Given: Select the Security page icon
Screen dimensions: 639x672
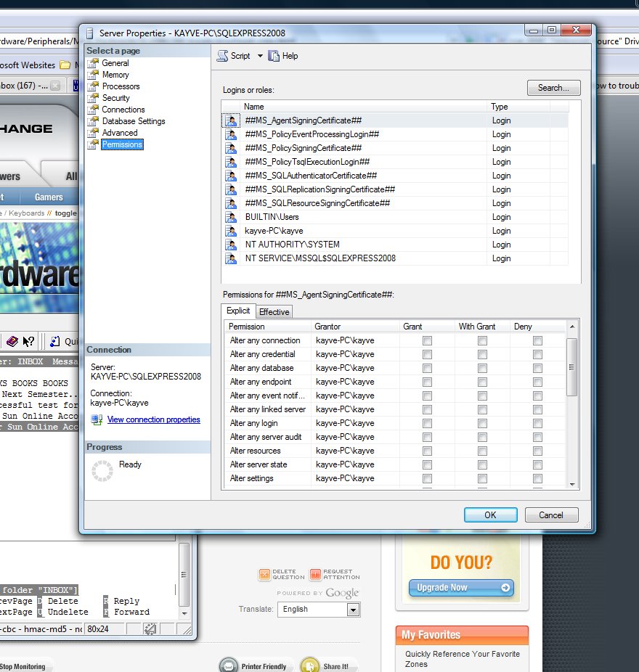Looking at the screenshot, I should [x=93, y=98].
